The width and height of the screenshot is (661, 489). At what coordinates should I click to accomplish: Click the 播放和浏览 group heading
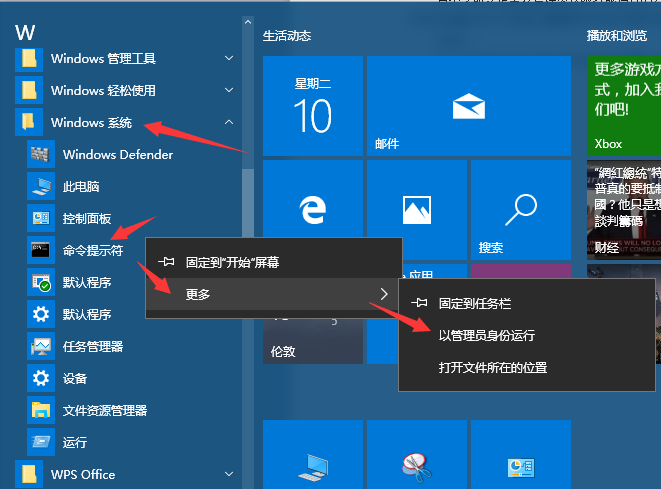coord(617,36)
